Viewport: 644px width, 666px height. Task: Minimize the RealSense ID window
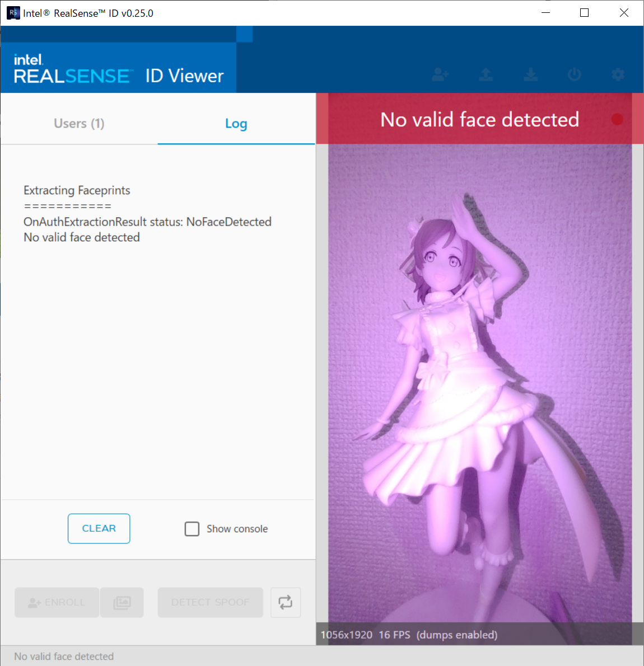[546, 13]
